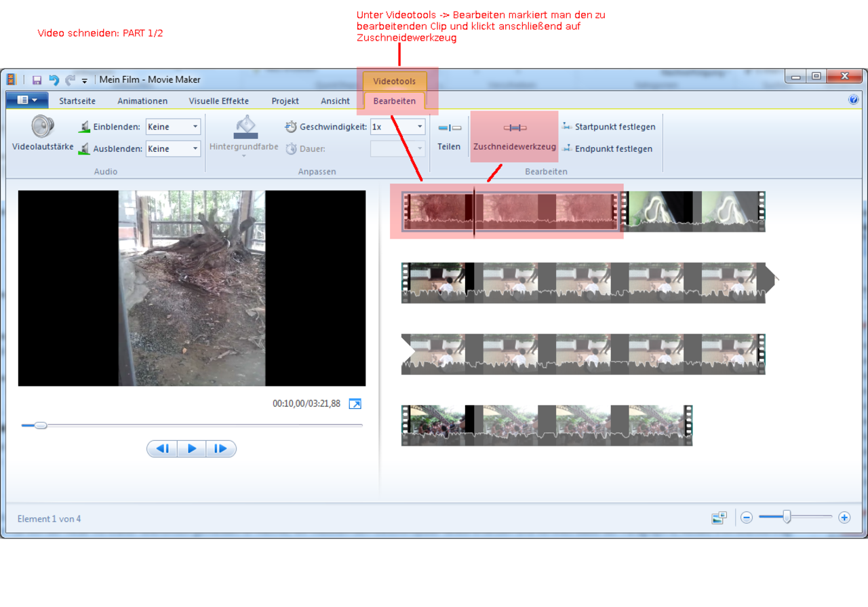Click Startpunkt festlegen
The height and width of the screenshot is (607, 868).
point(608,127)
